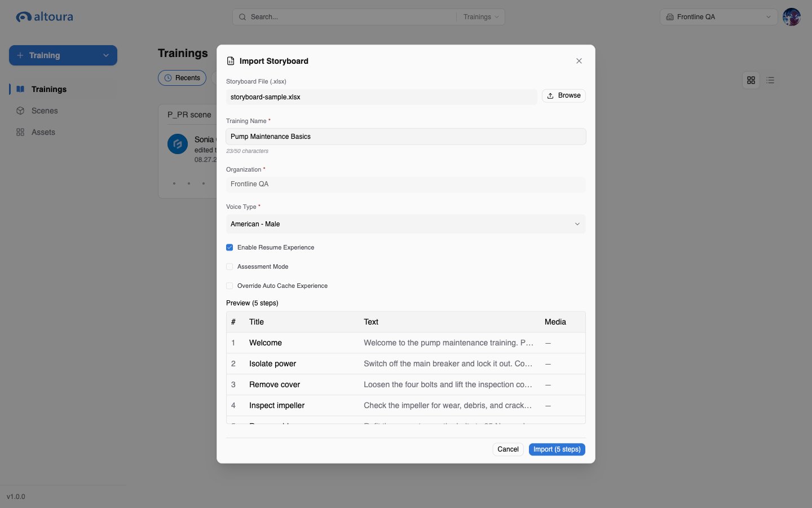
Task: Go to Trainings in the sidebar
Action: (x=63, y=89)
